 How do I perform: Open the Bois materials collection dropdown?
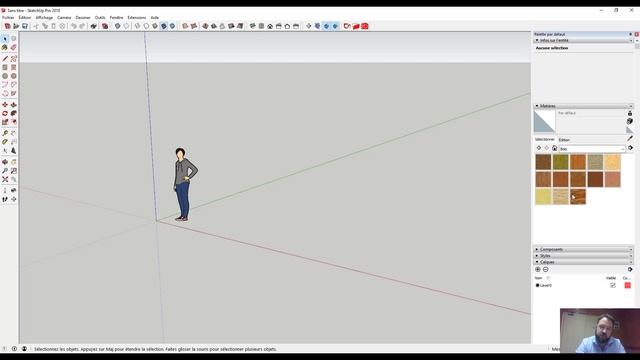(592, 149)
